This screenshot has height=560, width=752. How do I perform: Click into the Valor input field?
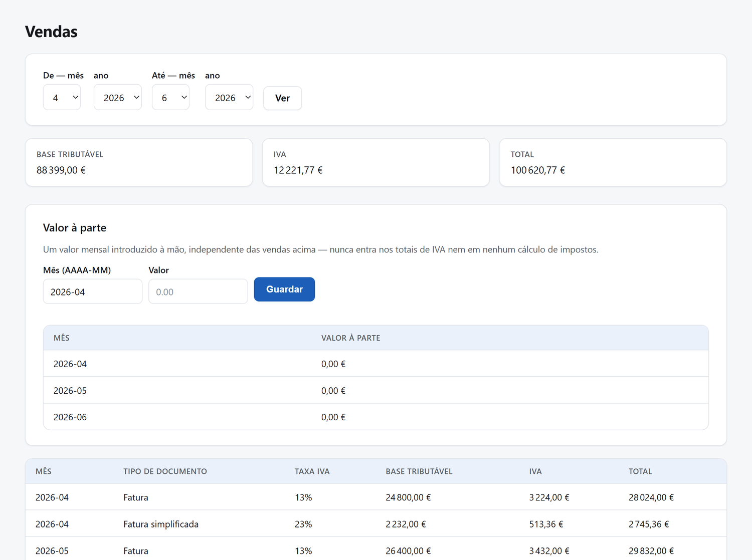[x=198, y=292]
